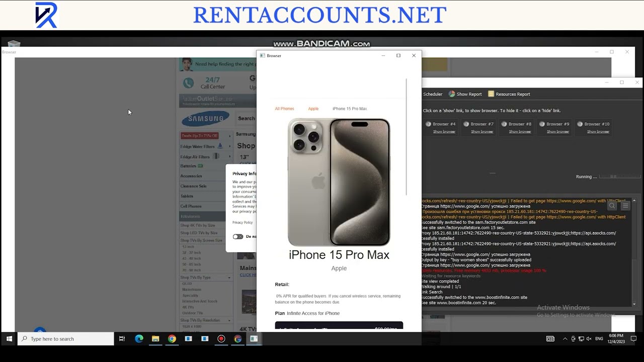Click the log scroll-up arrow
The image size is (644, 362).
coord(634,201)
